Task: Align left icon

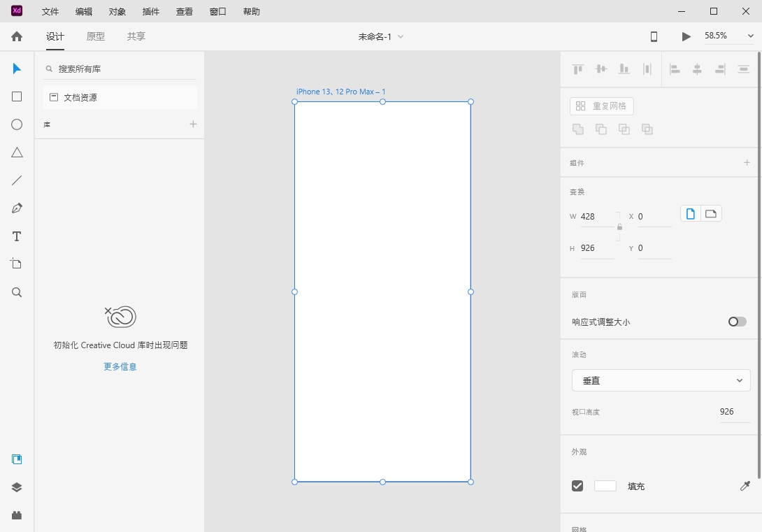Action: click(x=675, y=69)
